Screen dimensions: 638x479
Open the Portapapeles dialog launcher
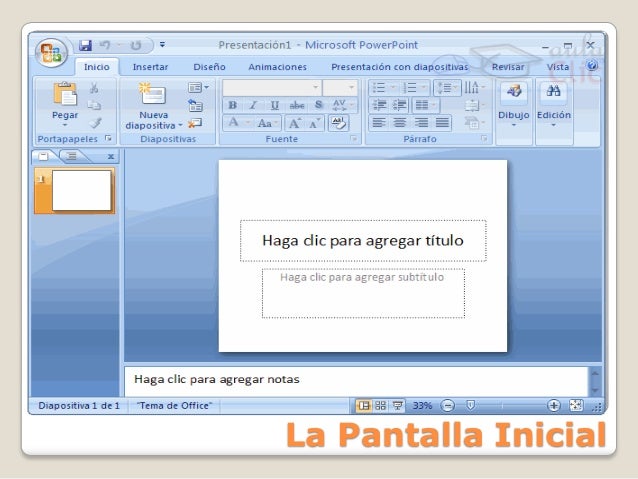tap(108, 138)
